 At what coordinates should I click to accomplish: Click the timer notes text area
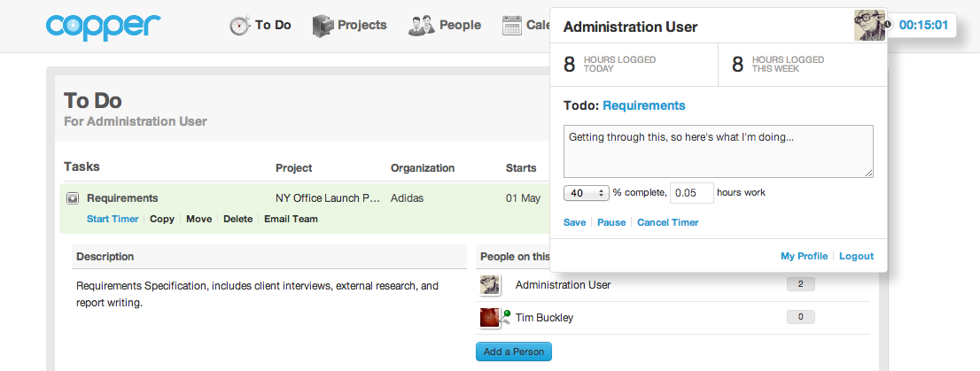[x=718, y=151]
